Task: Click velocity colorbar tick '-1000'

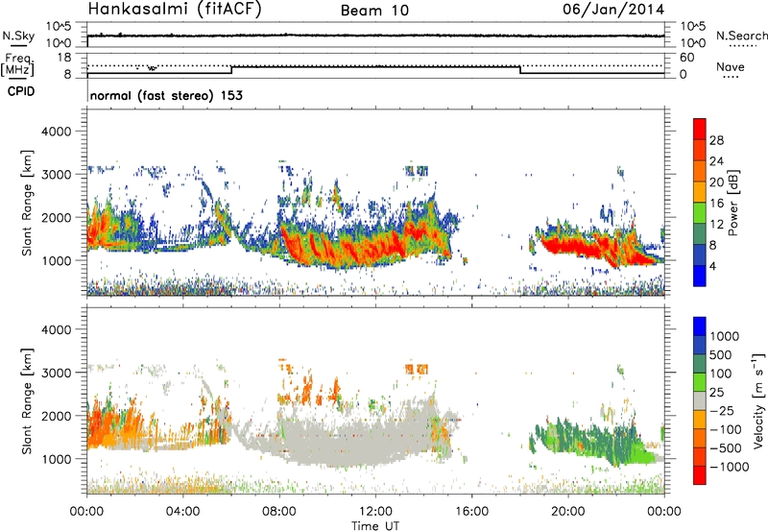Action: 729,467
